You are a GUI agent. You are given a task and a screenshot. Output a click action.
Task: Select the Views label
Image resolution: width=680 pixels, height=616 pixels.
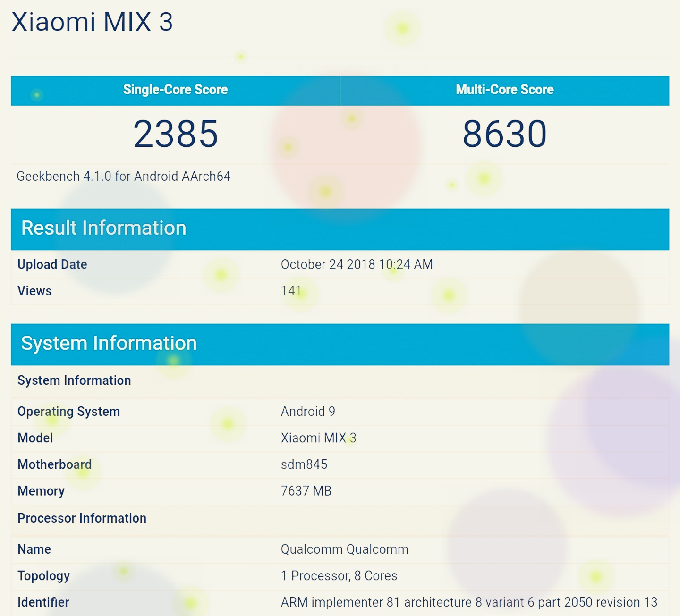(x=34, y=291)
